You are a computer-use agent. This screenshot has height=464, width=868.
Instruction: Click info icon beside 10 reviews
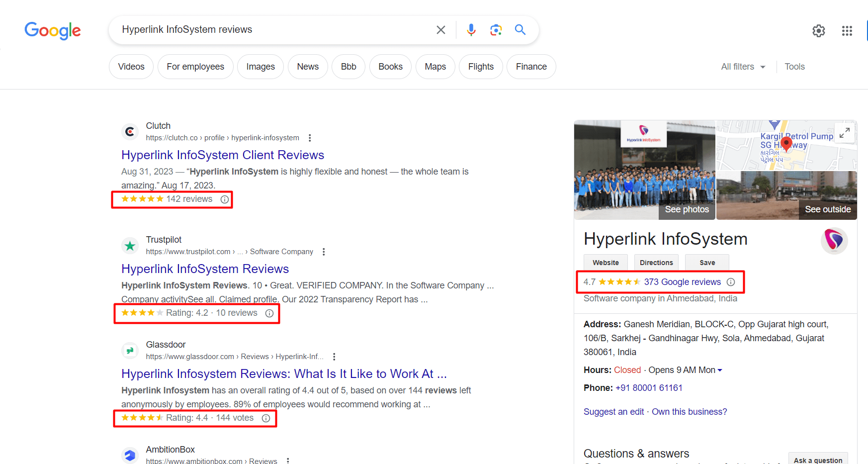click(x=269, y=313)
